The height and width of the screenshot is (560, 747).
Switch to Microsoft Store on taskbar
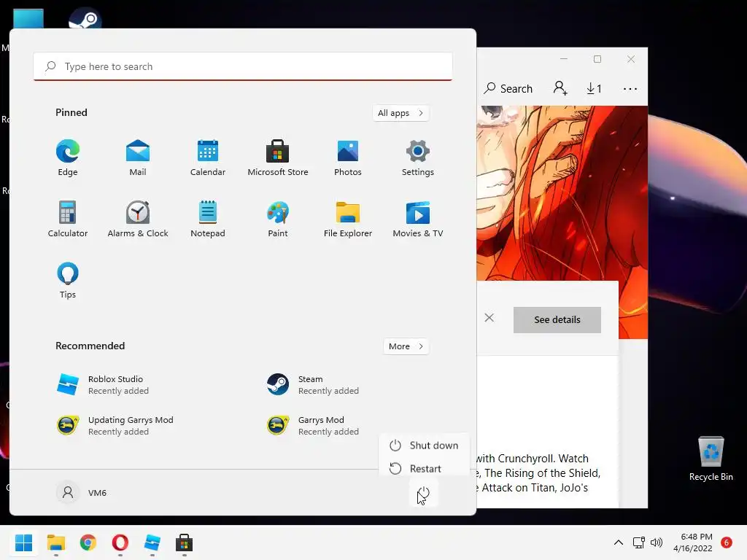(x=185, y=542)
